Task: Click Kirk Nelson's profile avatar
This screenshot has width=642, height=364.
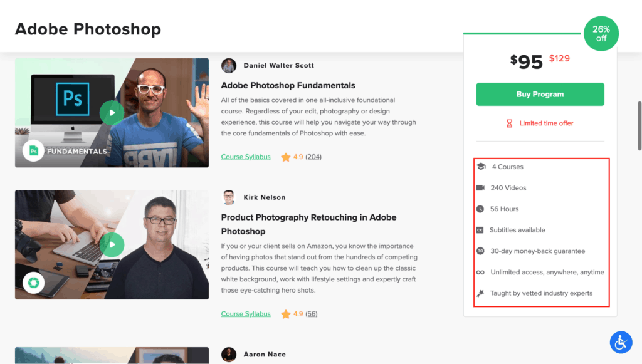Action: click(229, 197)
